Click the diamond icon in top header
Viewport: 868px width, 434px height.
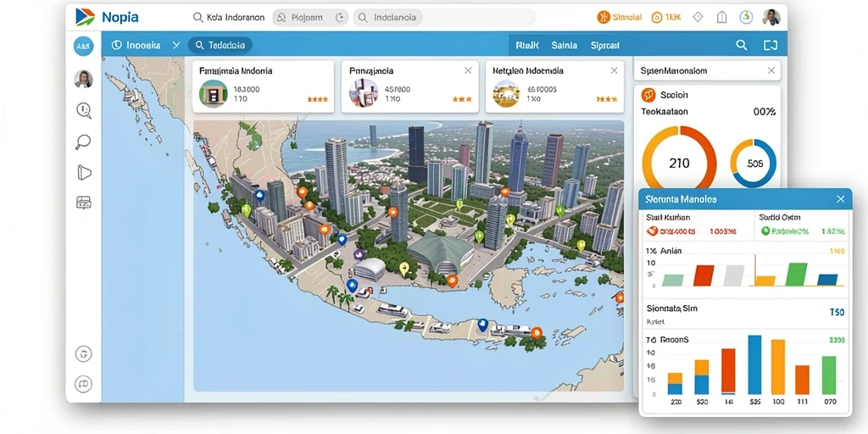point(698,17)
